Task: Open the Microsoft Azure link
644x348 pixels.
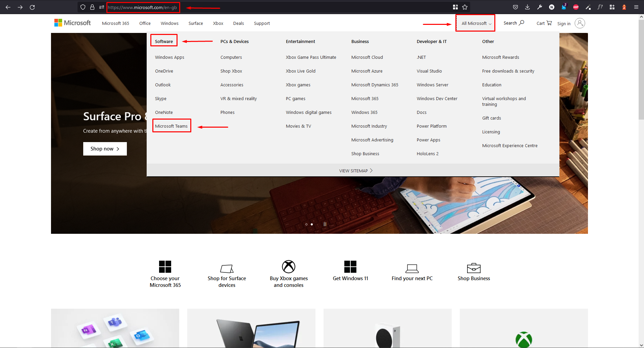Action: coord(367,71)
